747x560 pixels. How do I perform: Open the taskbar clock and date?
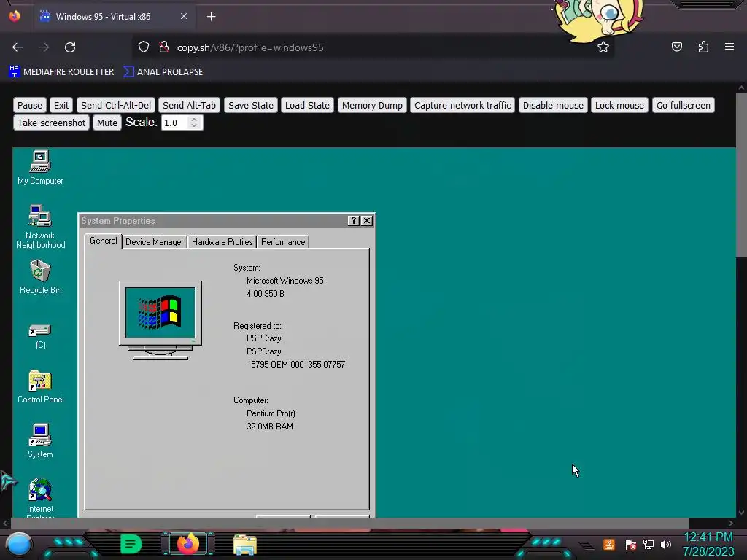pos(708,544)
